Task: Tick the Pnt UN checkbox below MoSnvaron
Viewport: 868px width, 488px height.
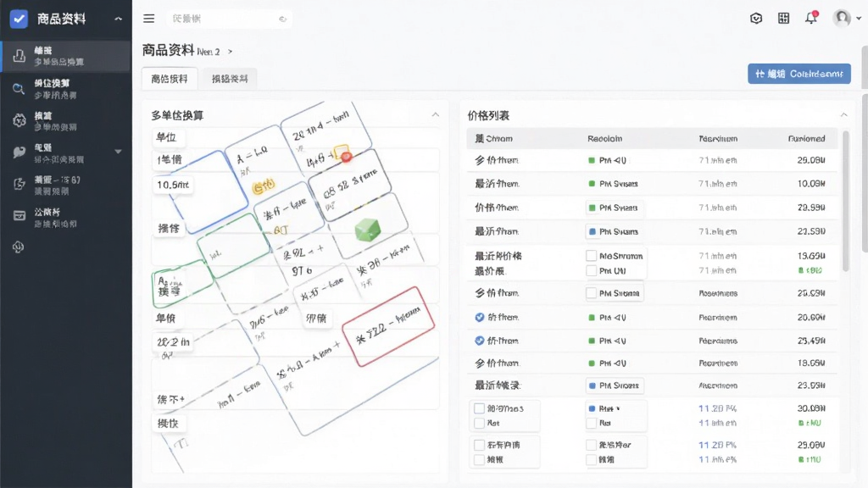Action: [x=591, y=271]
